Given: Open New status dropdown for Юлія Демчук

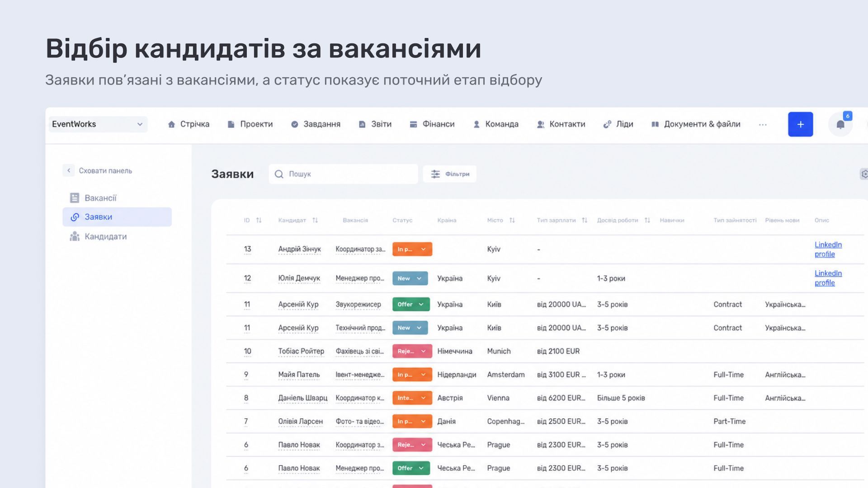Looking at the screenshot, I should tap(410, 278).
